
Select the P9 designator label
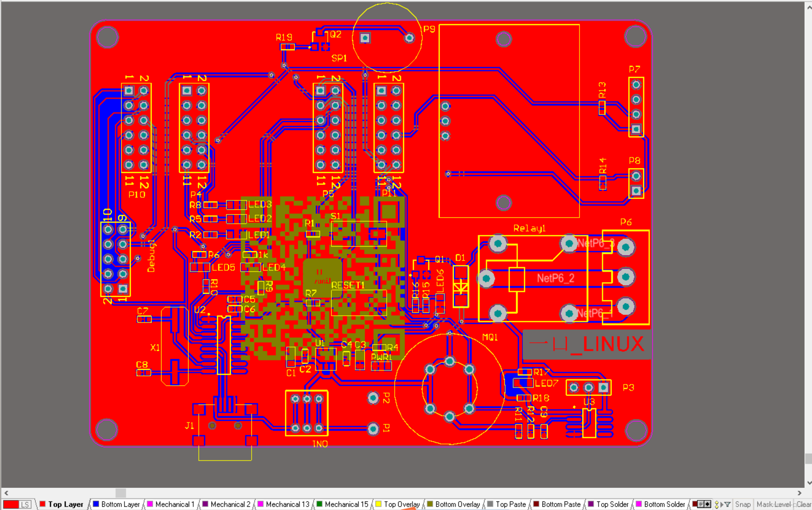coord(429,29)
